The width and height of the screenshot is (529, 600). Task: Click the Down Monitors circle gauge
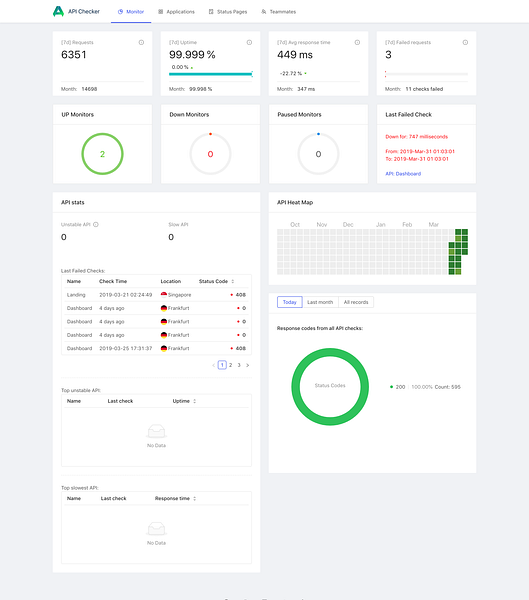210,154
